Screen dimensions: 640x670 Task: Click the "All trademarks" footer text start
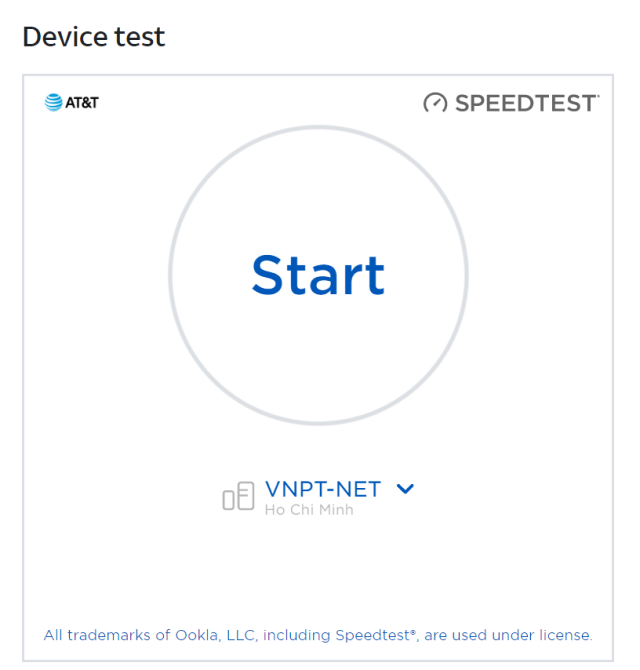pyautogui.click(x=97, y=635)
